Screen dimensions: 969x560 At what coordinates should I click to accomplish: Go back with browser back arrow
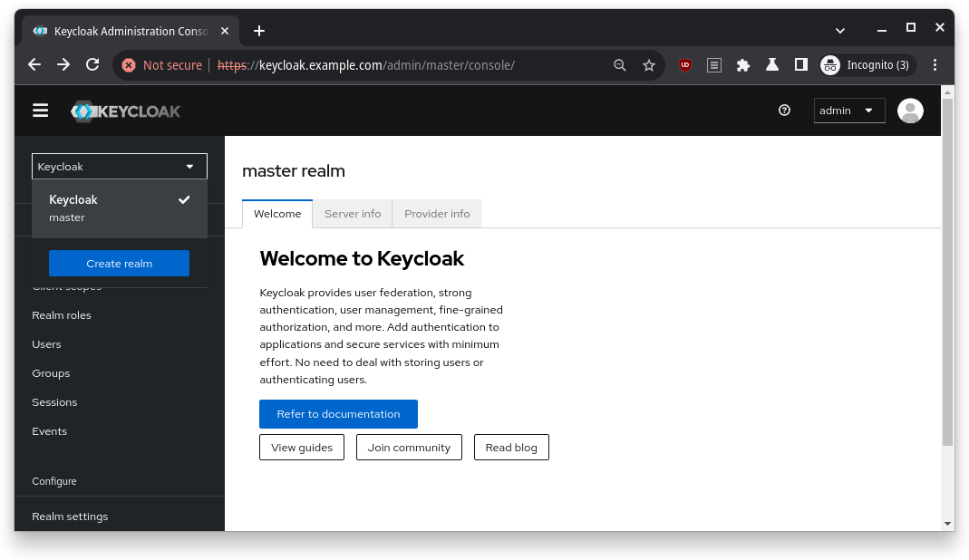34,65
